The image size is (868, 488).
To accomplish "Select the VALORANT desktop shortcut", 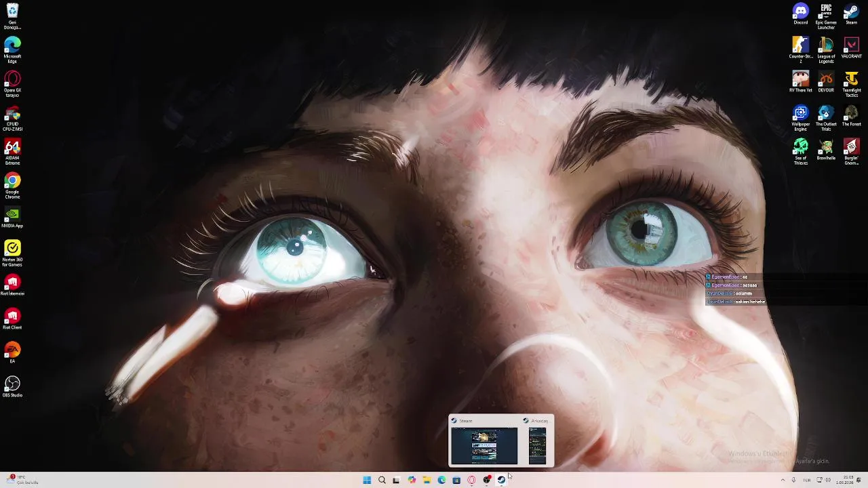I will pos(851,48).
